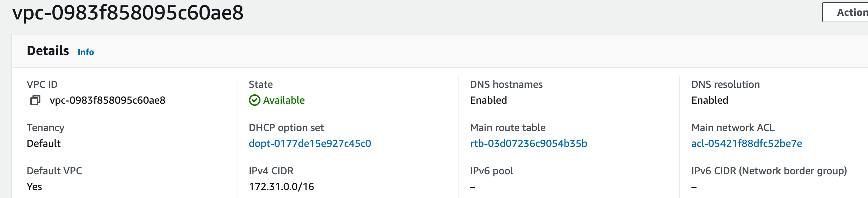Click the Details panel heading
This screenshot has height=198, width=868.
click(48, 51)
